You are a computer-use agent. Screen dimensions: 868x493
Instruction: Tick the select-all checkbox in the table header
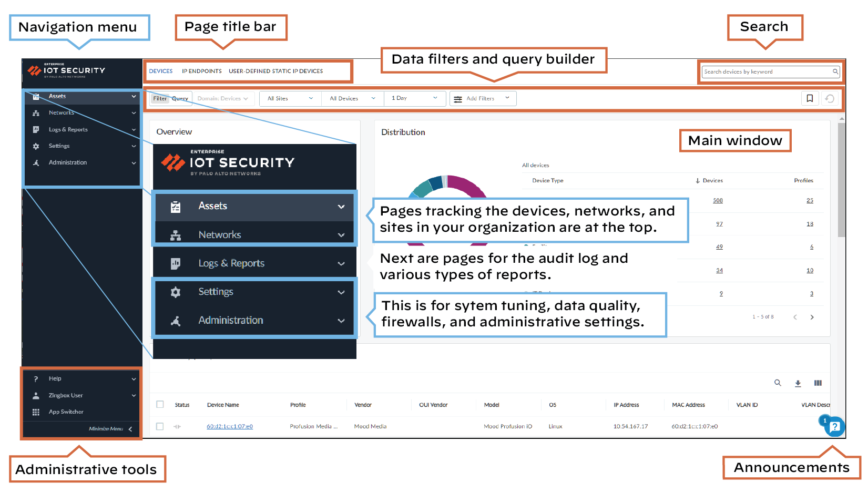click(x=160, y=405)
